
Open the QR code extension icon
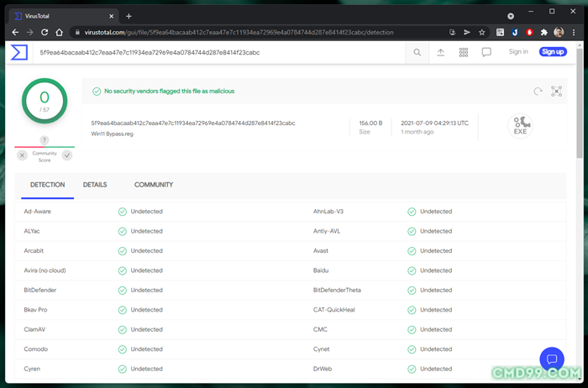(x=500, y=32)
